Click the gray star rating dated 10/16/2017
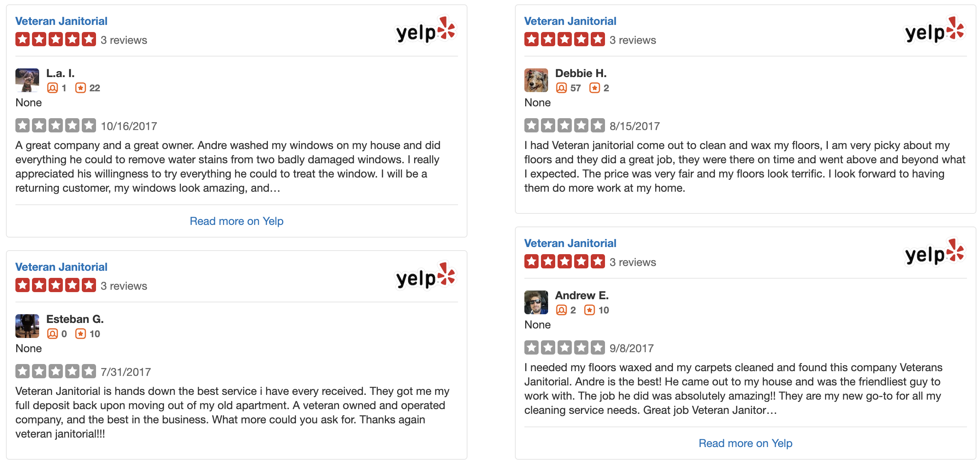Screen dimensions: 980x468 pyautogui.click(x=56, y=126)
